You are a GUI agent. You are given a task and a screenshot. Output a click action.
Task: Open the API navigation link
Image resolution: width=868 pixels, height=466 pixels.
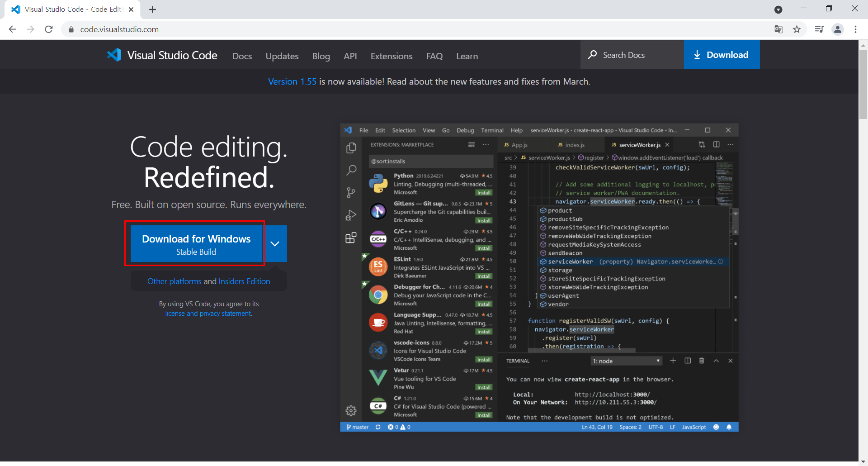coord(350,56)
